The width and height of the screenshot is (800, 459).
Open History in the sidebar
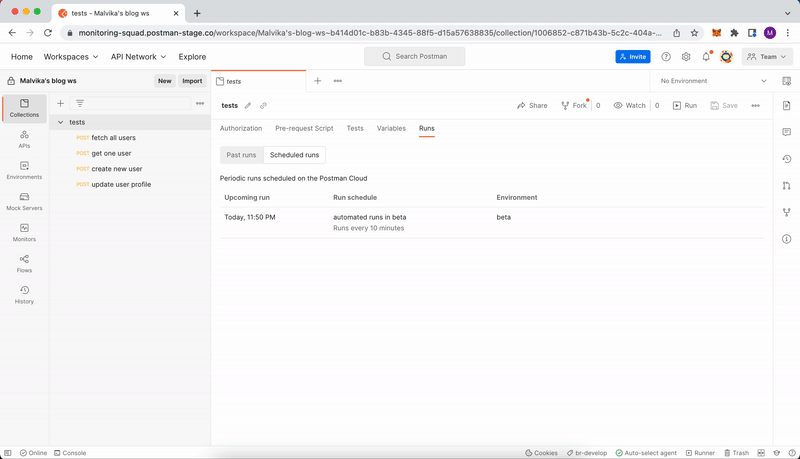(24, 294)
